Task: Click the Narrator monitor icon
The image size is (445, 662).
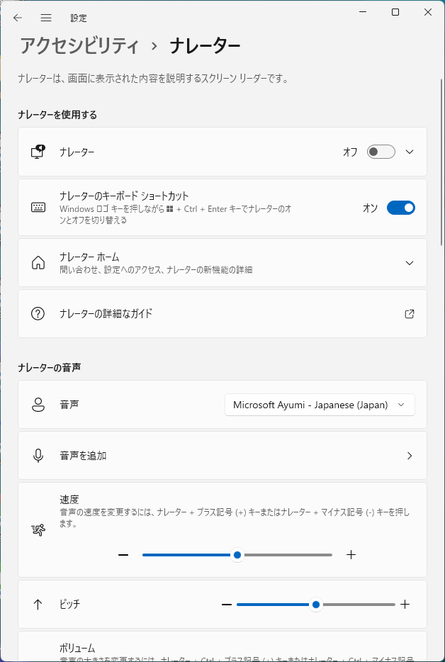Action: pyautogui.click(x=38, y=152)
